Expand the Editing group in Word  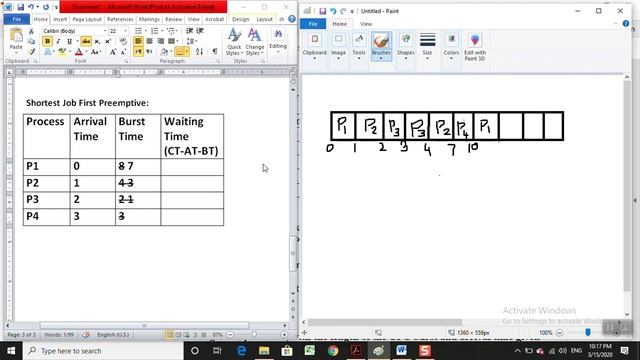pyautogui.click(x=278, y=41)
